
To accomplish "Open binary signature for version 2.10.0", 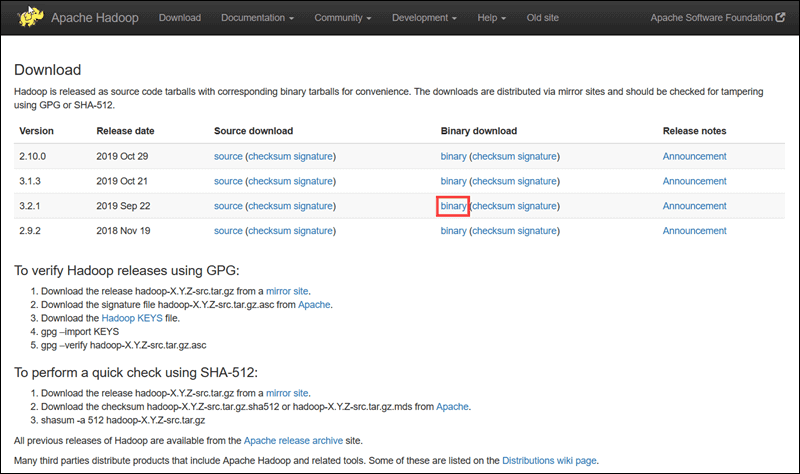I will pos(537,157).
